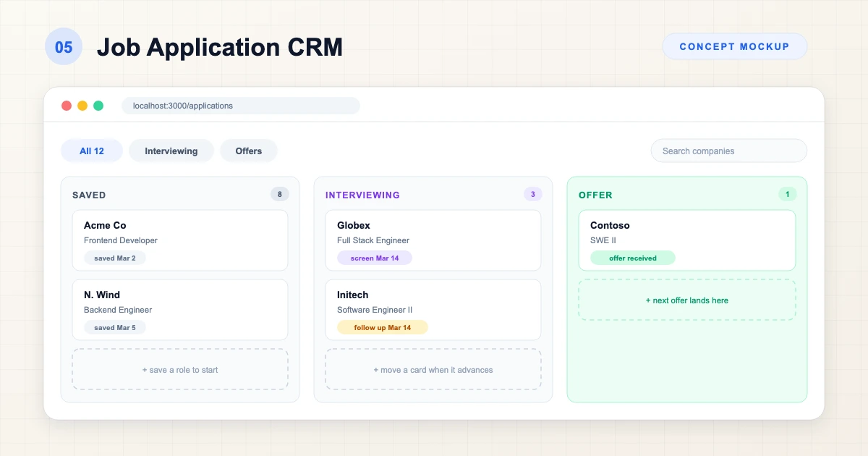
Task: Click the 'screen Mar 14' tag
Action: click(x=375, y=258)
